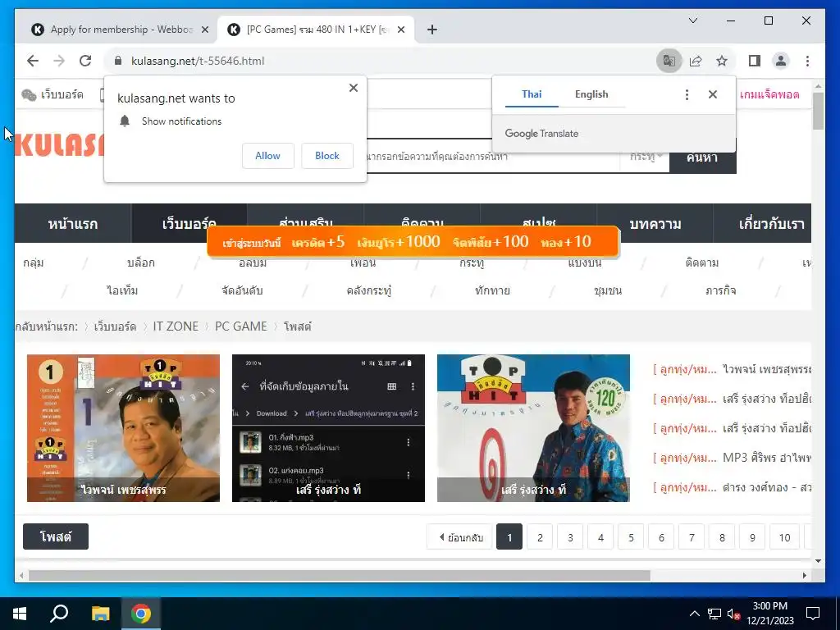
Task: Open กระทู้ search type dropdown
Action: click(646, 157)
